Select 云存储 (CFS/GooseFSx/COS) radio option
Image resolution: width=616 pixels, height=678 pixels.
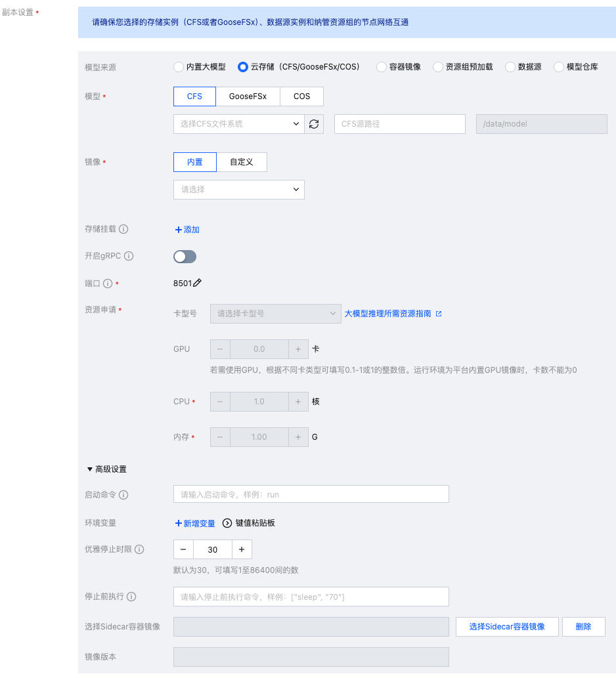coord(243,67)
